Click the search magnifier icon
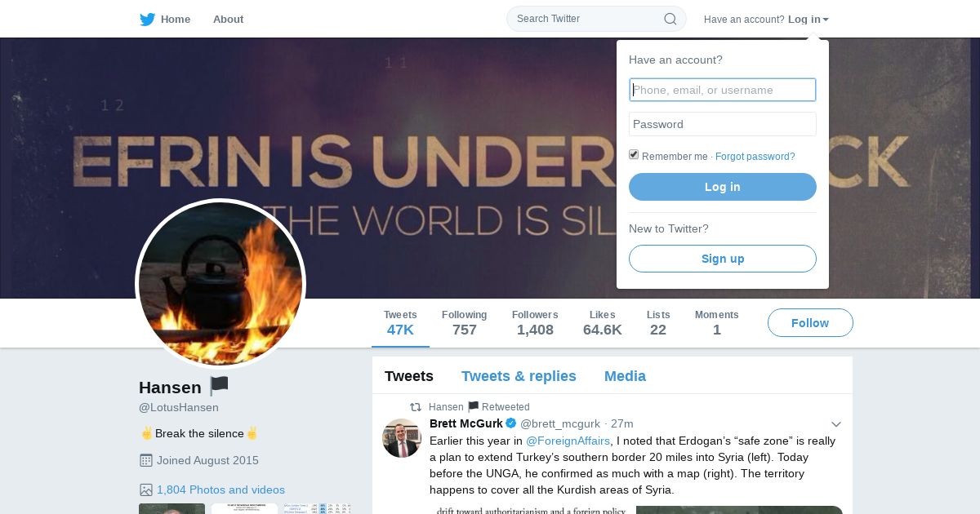The height and width of the screenshot is (514, 980). 670,19
